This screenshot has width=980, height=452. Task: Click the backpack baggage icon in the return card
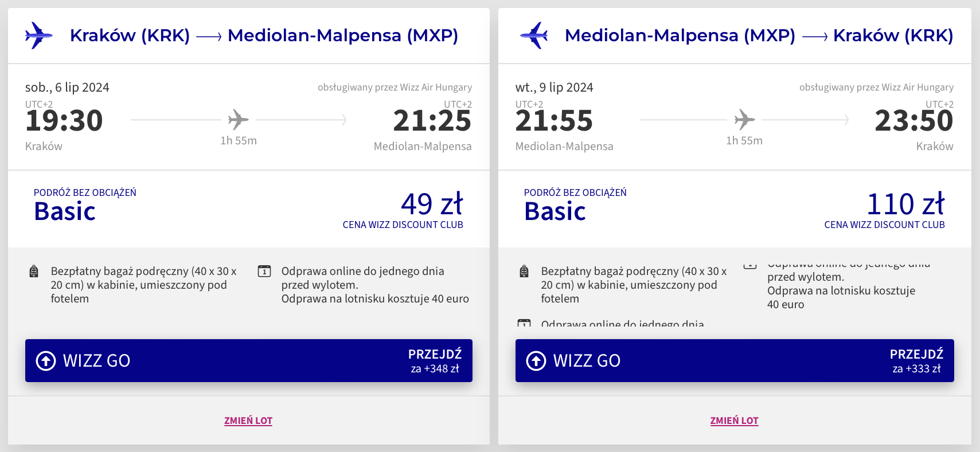524,272
